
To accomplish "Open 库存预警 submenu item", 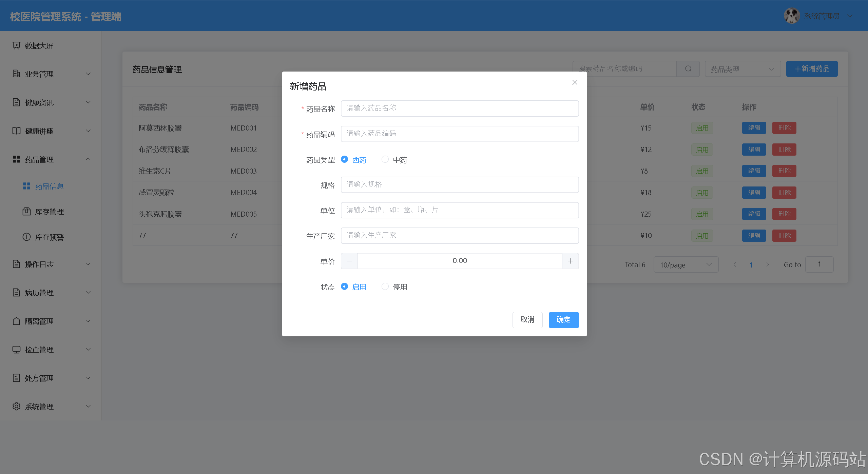I will (x=51, y=237).
